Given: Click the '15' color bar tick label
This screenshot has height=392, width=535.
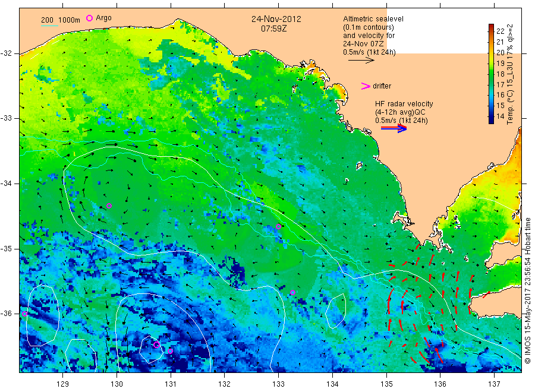Looking at the screenshot, I should coord(500,105).
